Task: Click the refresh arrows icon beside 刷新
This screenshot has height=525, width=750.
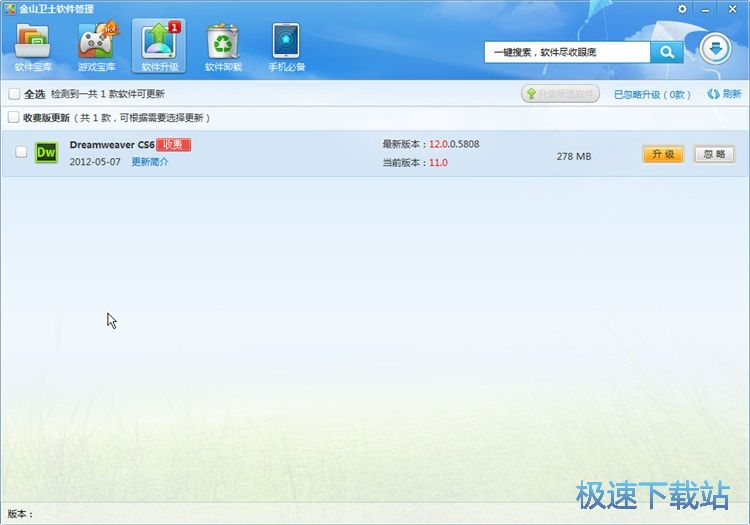Action: (713, 94)
